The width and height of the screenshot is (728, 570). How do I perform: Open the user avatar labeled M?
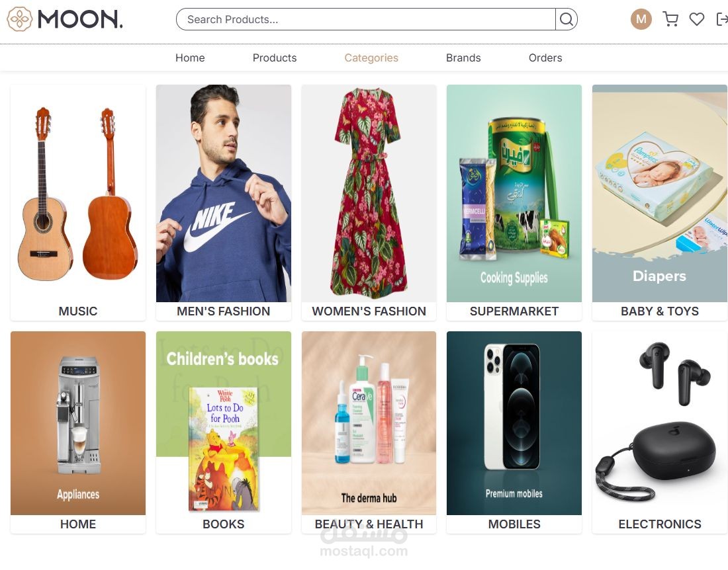click(x=641, y=19)
